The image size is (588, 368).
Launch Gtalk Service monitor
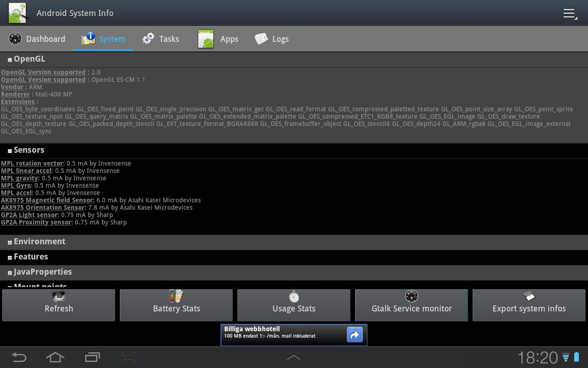tap(412, 305)
